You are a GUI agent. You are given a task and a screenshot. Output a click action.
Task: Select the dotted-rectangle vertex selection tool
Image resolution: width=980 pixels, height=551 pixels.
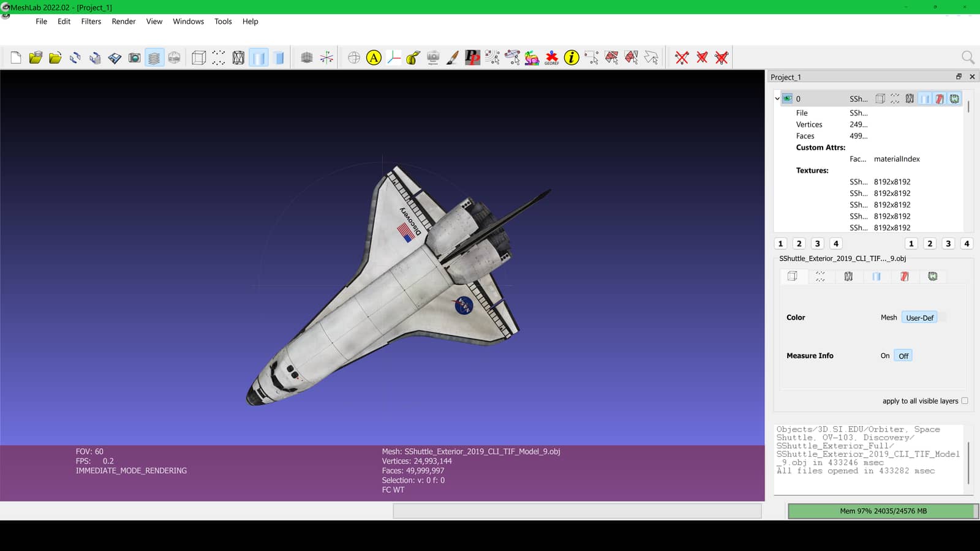click(592, 58)
